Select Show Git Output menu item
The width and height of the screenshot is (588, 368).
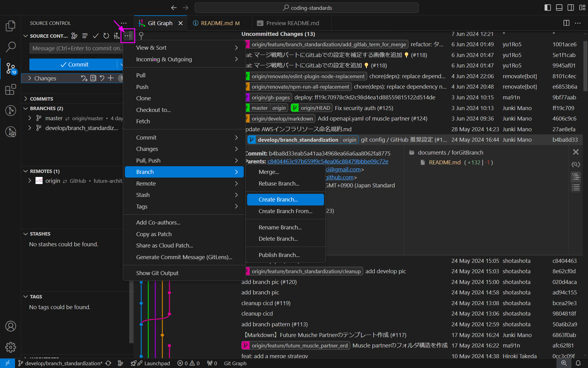pos(184,273)
